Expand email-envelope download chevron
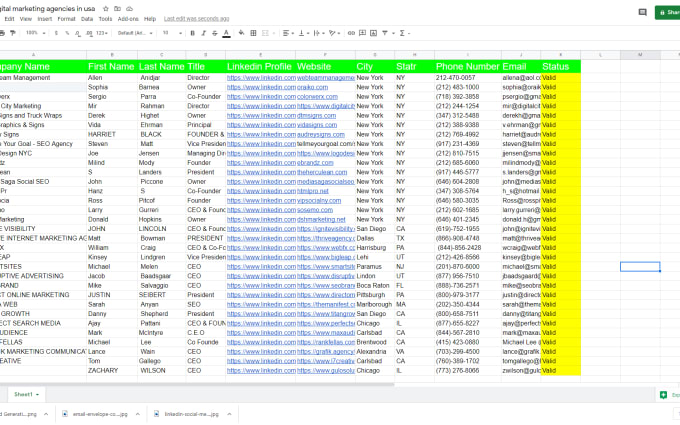Image resolution: width=680 pixels, height=425 pixels. click(x=137, y=414)
